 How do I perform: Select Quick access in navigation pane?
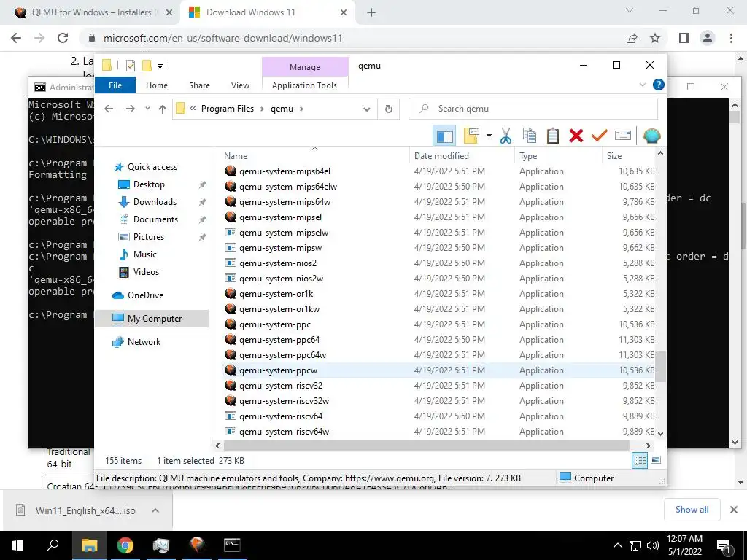pos(152,167)
